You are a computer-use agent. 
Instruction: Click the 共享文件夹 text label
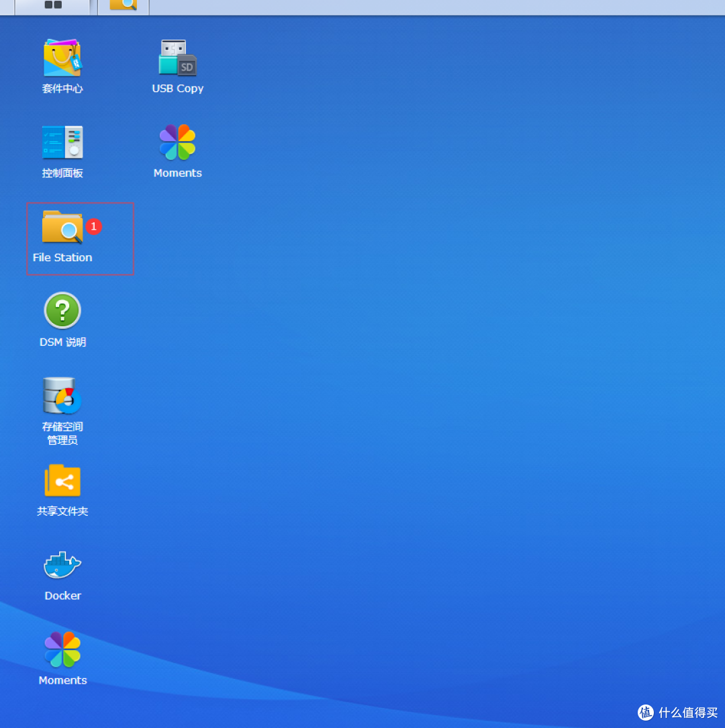click(x=62, y=511)
